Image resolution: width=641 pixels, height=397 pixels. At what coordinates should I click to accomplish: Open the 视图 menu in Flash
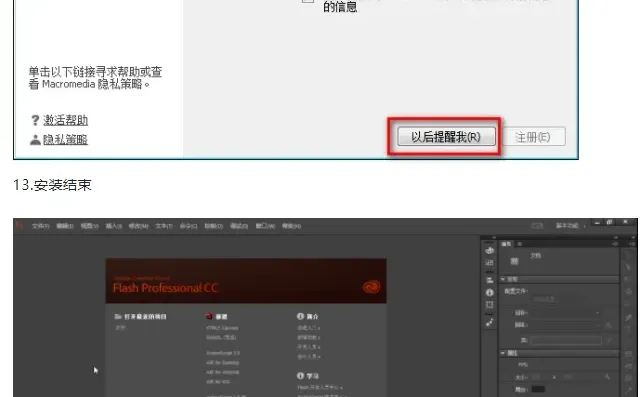90,226
